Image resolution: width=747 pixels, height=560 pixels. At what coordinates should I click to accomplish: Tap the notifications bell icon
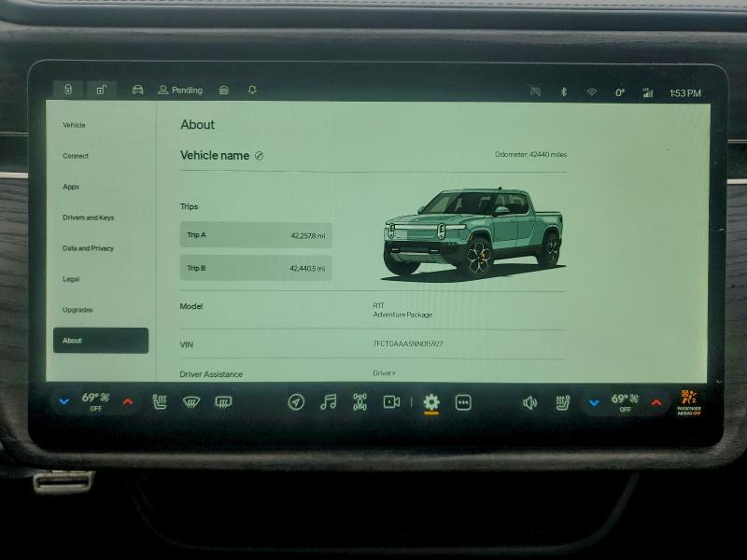[252, 91]
